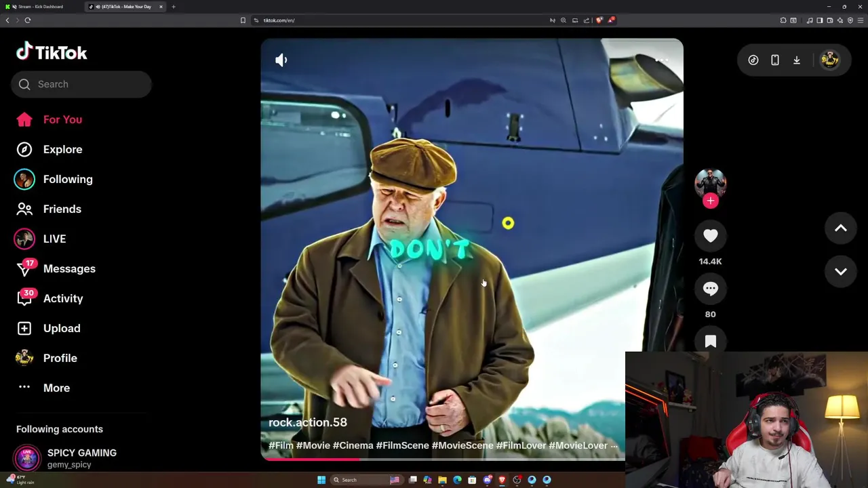This screenshot has height=488, width=868.
Task: Open a new browser tab
Action: point(174,7)
